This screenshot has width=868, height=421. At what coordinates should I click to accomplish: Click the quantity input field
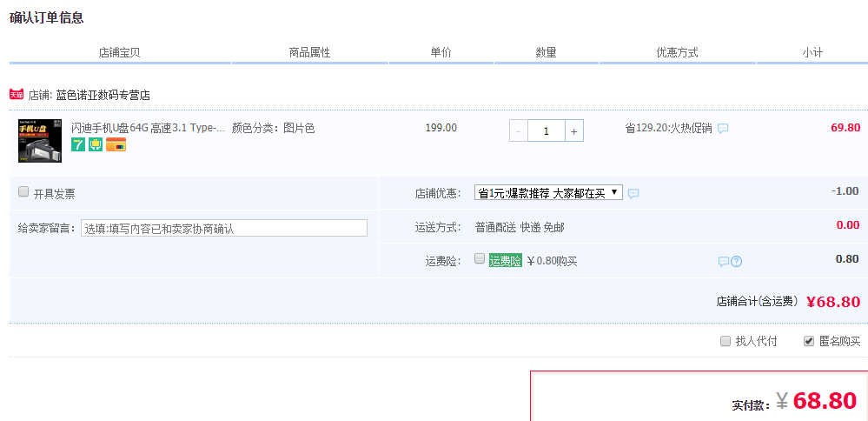[547, 130]
